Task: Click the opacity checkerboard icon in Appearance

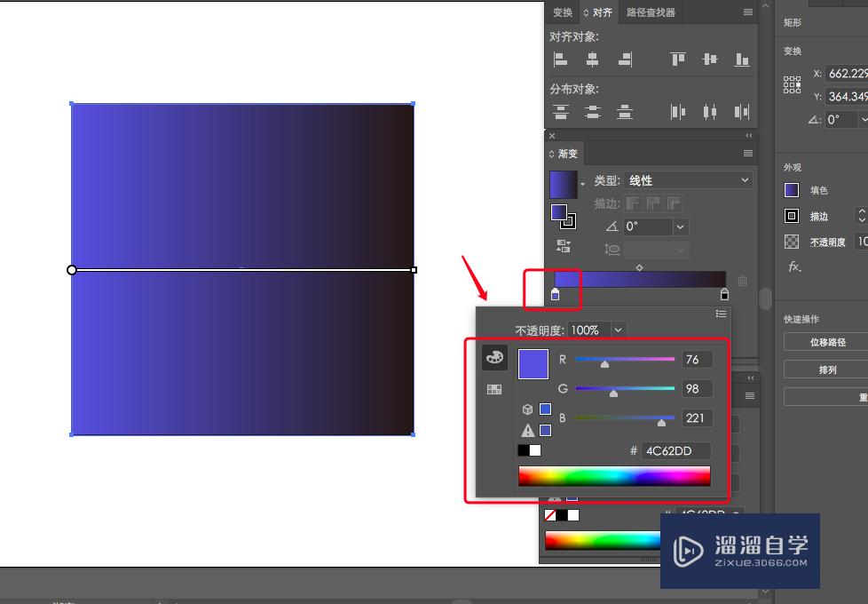Action: 792,242
